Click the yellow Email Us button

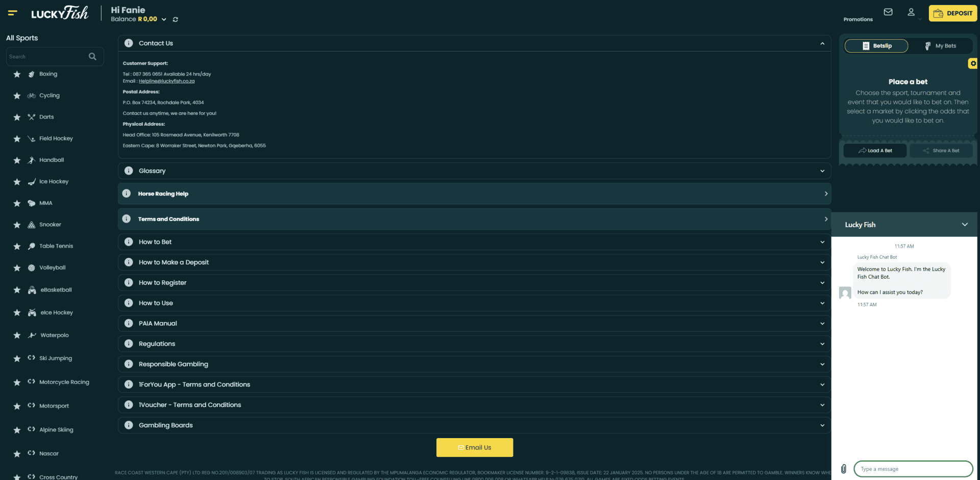[x=475, y=447]
